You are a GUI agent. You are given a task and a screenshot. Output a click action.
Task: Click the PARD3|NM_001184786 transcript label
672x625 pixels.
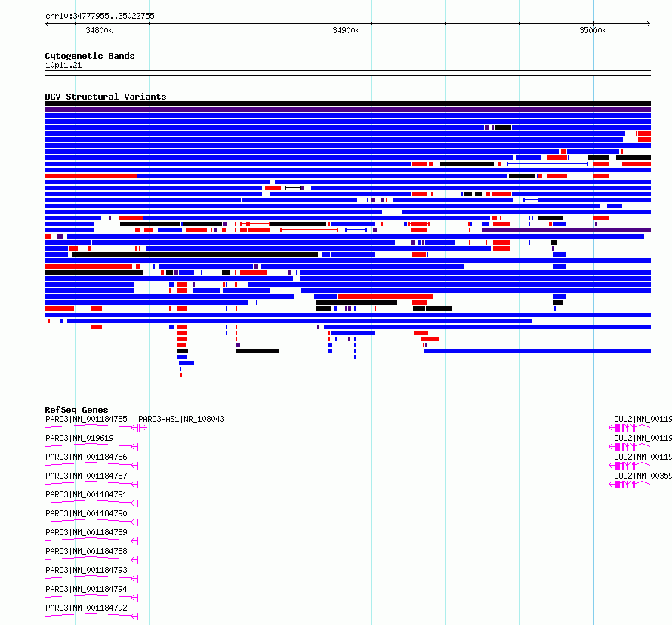[86, 457]
